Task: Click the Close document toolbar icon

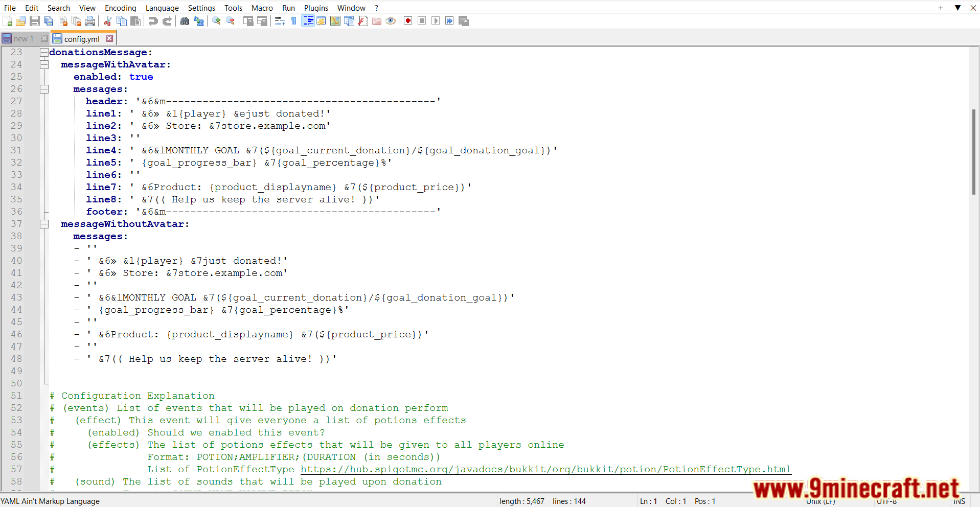Action: [x=63, y=21]
